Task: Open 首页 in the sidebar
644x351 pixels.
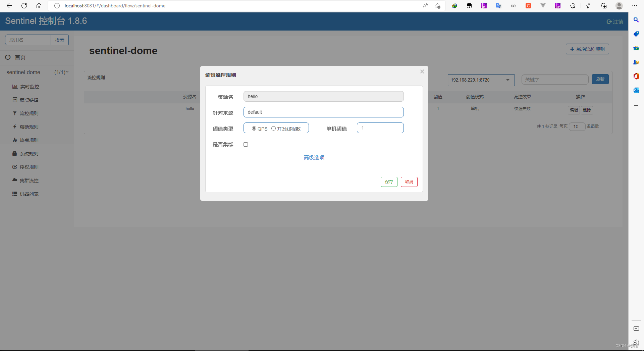Action: click(20, 57)
